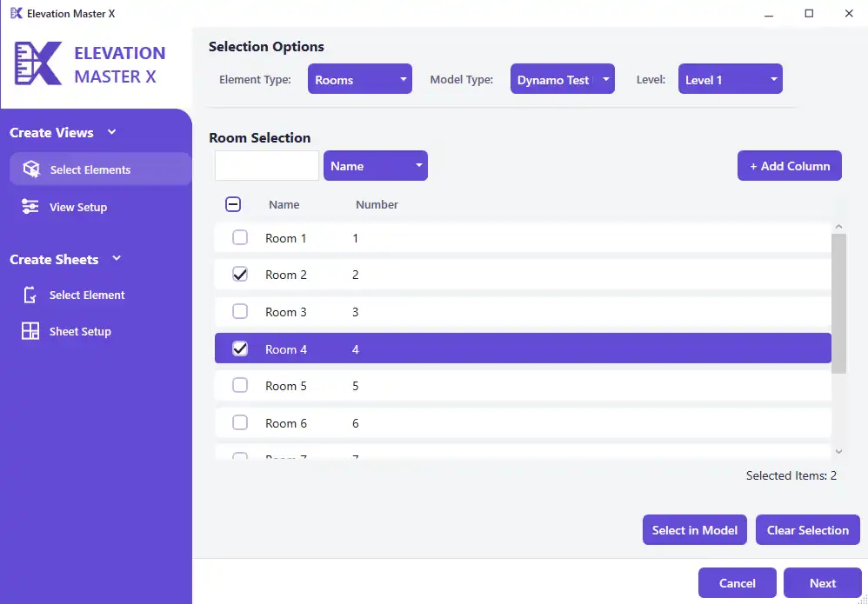Image resolution: width=868 pixels, height=604 pixels.
Task: Collapse the Create Sheets section chevron
Action: tap(117, 259)
